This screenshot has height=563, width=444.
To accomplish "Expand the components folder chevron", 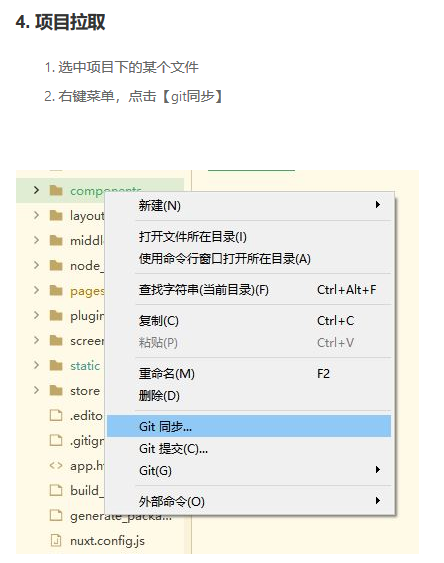I will (x=36, y=190).
